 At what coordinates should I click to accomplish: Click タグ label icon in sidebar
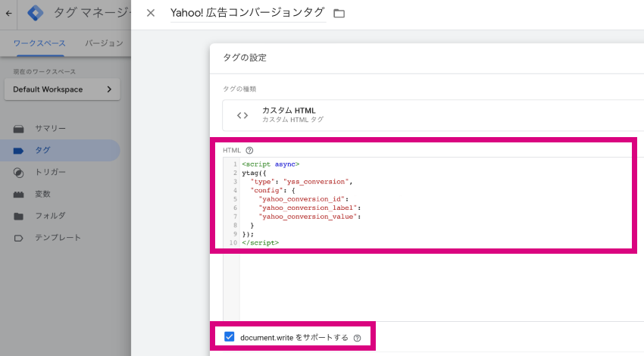click(x=18, y=151)
